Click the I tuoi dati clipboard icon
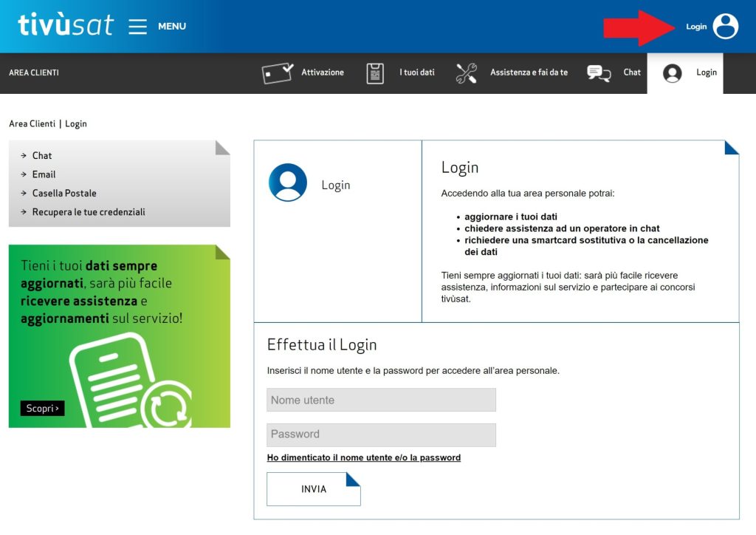This screenshot has width=756, height=535. coord(376,73)
